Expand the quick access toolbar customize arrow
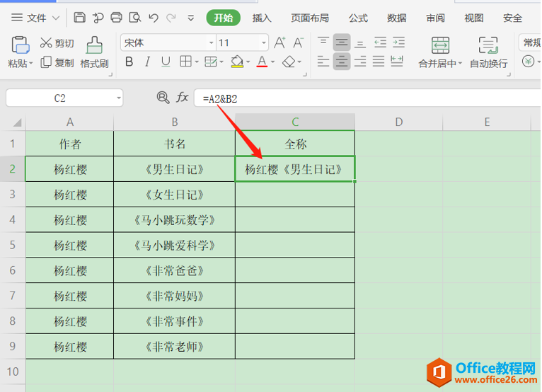 pos(190,18)
